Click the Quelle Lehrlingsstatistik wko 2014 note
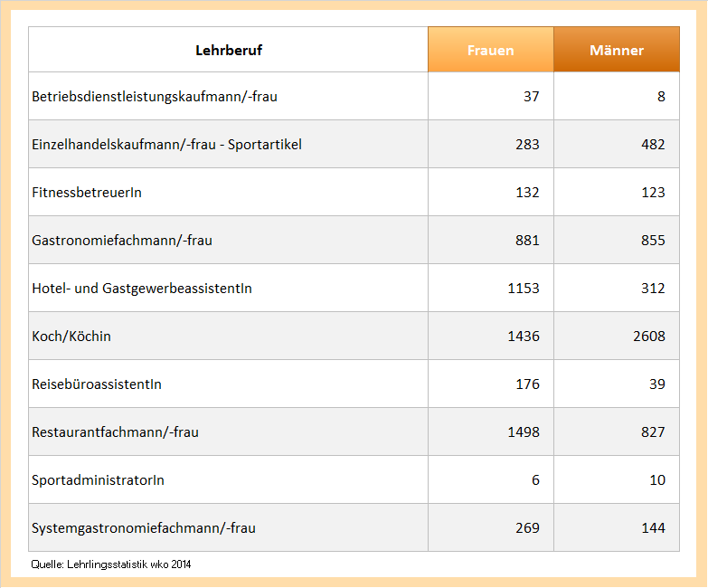This screenshot has width=708, height=588. coord(111,564)
